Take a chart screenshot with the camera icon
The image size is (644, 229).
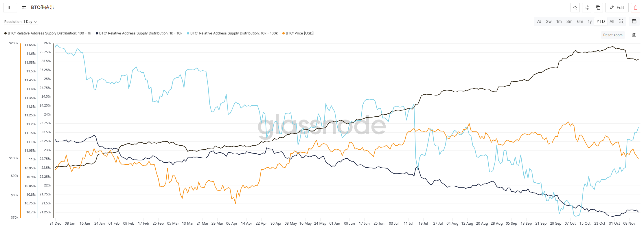pyautogui.click(x=634, y=35)
